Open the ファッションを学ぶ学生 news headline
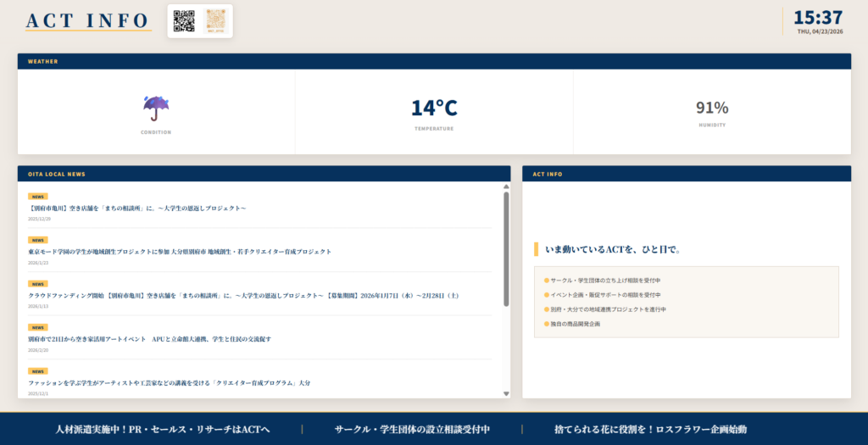Image resolution: width=868 pixels, height=445 pixels. pyautogui.click(x=169, y=383)
